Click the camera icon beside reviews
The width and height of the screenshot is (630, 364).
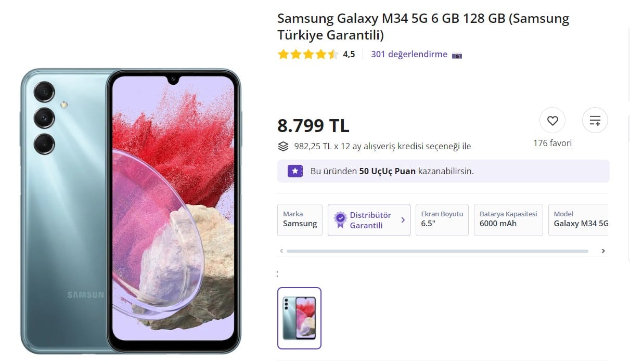tap(457, 55)
